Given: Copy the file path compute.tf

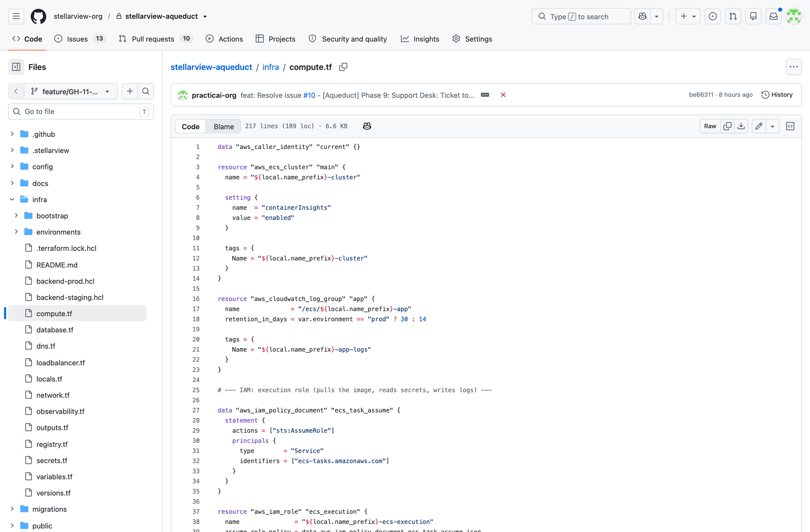Looking at the screenshot, I should 343,67.
